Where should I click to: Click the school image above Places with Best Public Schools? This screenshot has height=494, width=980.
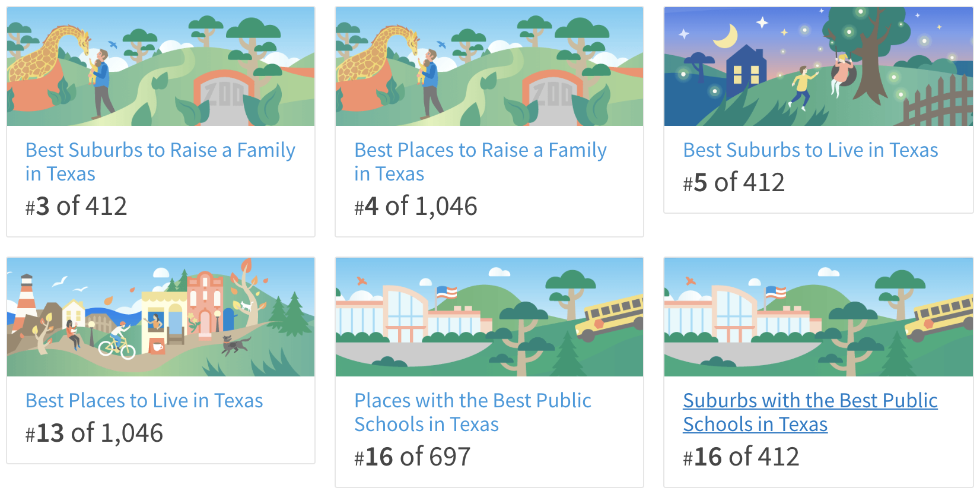click(x=489, y=317)
